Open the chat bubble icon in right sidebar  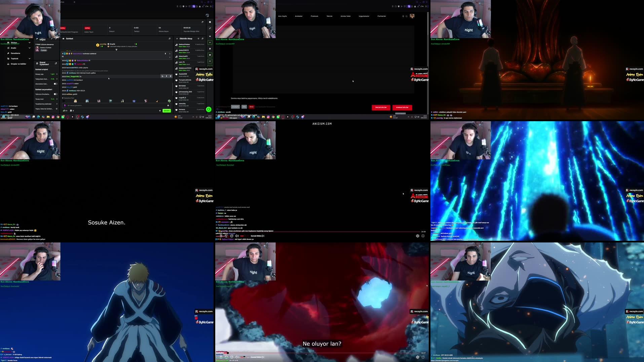[210, 55]
